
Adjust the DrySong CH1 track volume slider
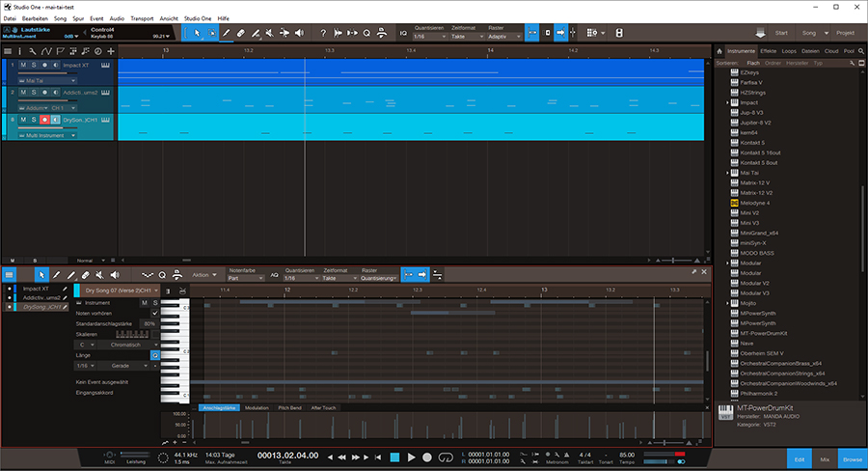coord(47,128)
